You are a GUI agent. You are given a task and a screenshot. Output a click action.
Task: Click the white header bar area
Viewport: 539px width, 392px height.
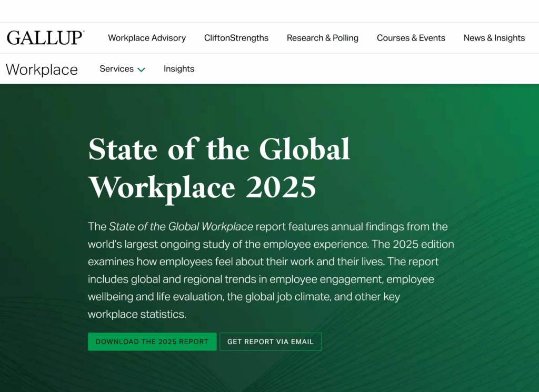tap(316, 11)
